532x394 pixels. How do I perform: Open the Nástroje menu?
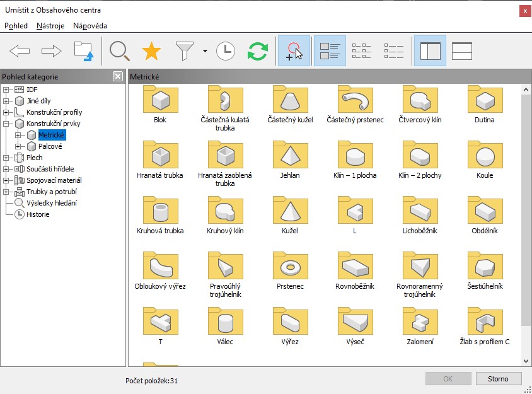50,26
